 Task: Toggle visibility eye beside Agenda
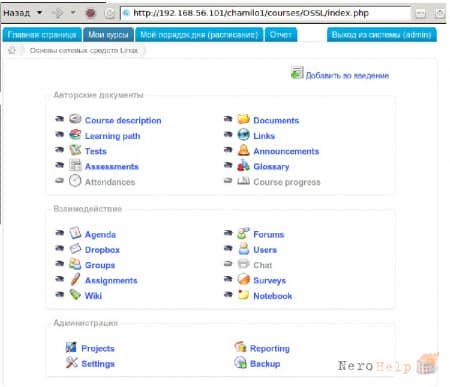coord(60,233)
